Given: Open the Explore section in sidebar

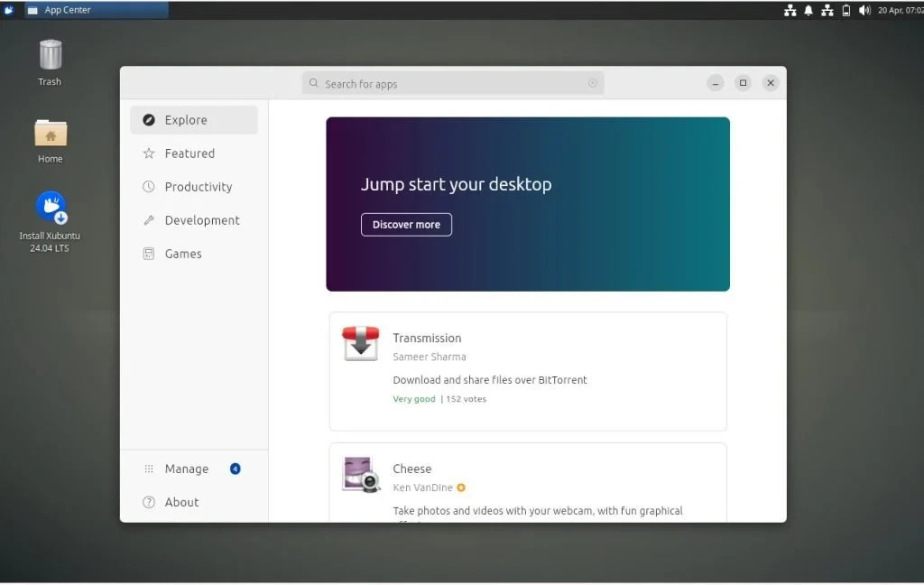Looking at the screenshot, I should tap(194, 120).
